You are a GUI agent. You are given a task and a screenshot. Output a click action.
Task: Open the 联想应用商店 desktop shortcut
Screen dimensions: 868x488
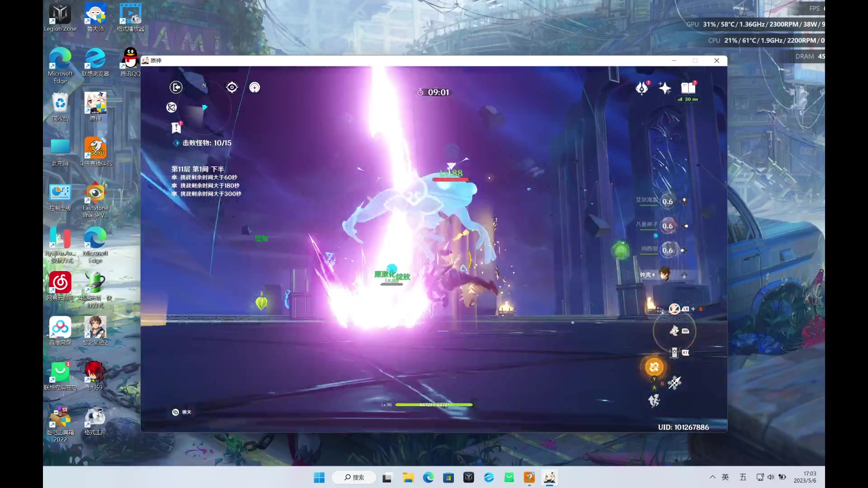[x=60, y=376]
